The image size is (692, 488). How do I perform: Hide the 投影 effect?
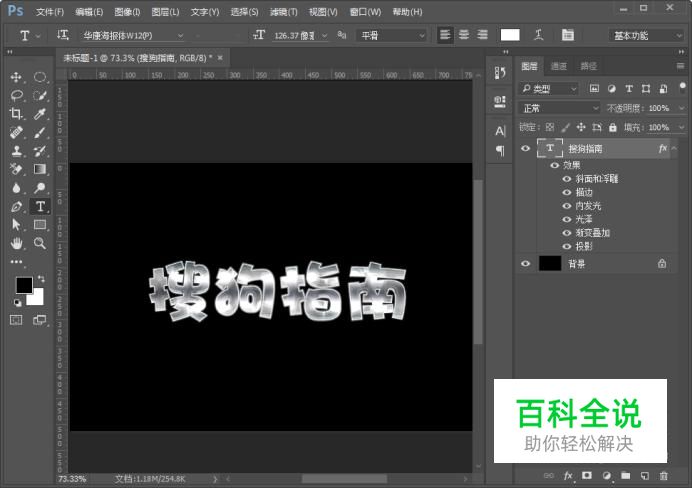pos(567,246)
